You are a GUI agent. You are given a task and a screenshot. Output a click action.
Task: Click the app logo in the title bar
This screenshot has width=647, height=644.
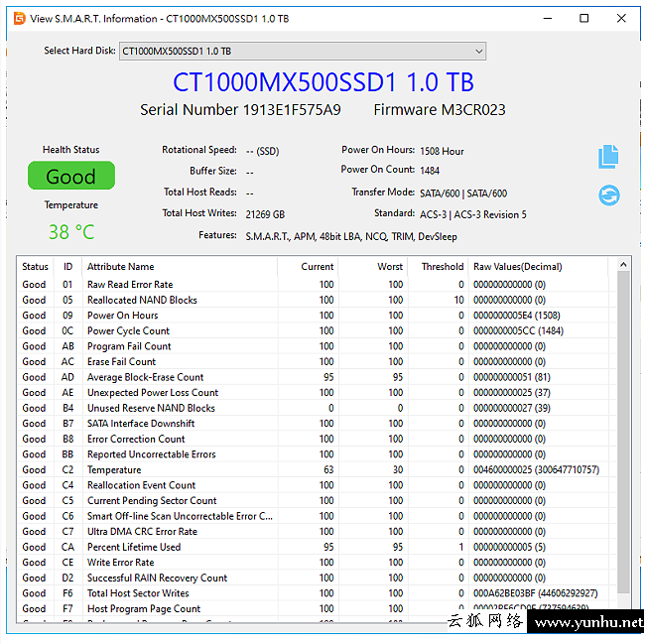click(x=20, y=19)
